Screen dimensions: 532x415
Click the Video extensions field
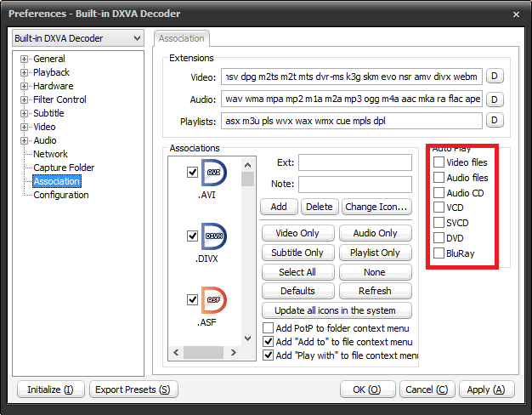pyautogui.click(x=352, y=77)
